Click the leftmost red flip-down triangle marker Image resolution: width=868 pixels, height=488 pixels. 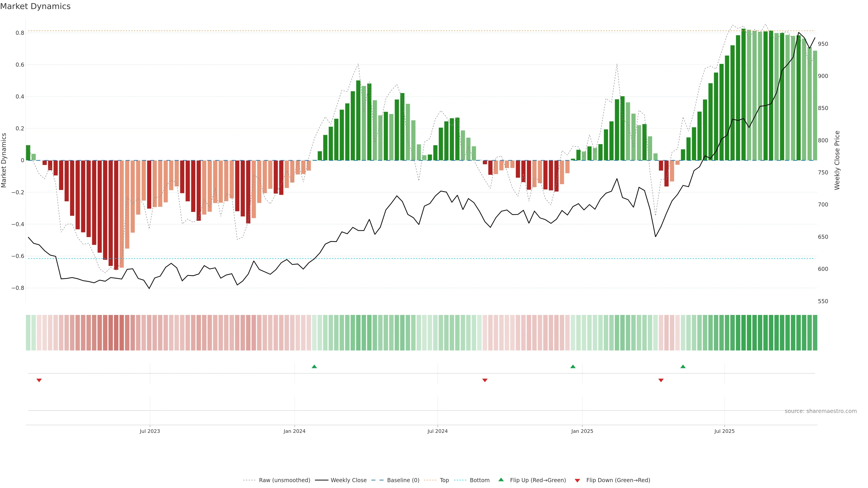click(x=39, y=380)
